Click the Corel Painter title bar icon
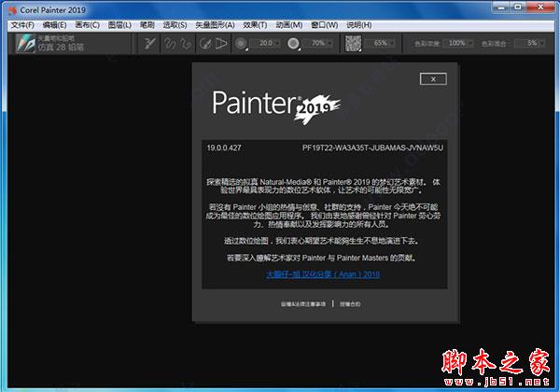560x392 pixels. click(13, 10)
